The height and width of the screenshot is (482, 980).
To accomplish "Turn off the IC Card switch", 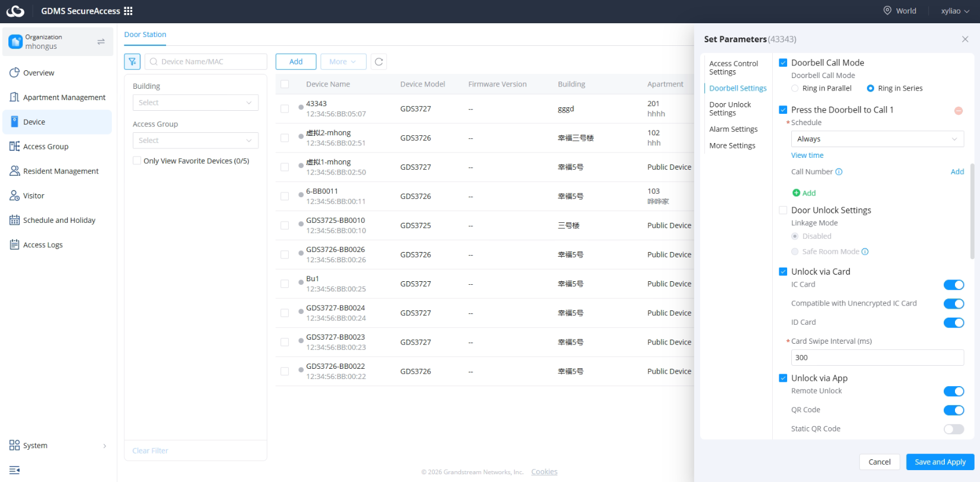I will [x=954, y=285].
